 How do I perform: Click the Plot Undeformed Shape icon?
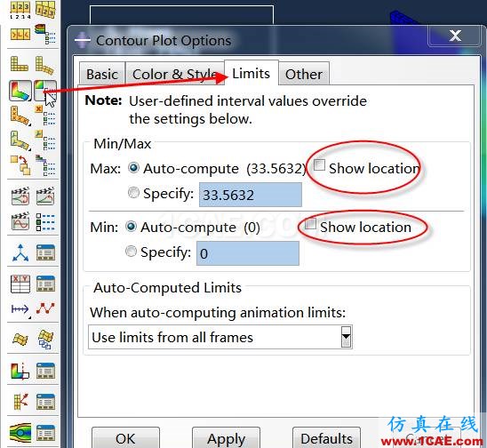pos(20,64)
